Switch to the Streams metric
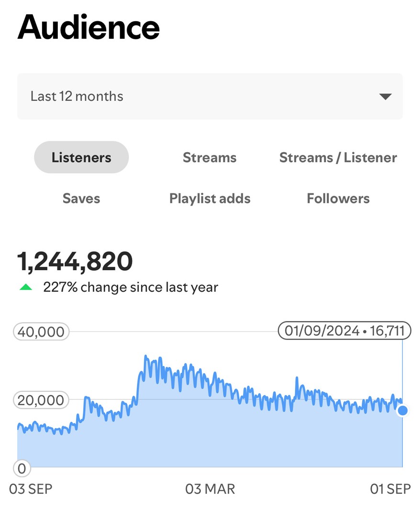The width and height of the screenshot is (420, 530). click(x=210, y=157)
